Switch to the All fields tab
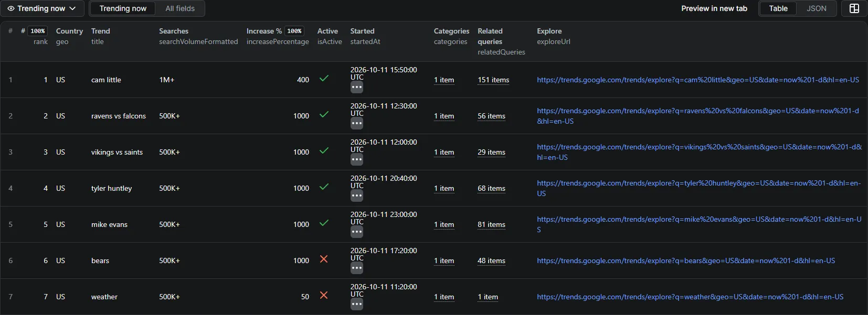Image resolution: width=868 pixels, height=315 pixels. (180, 8)
